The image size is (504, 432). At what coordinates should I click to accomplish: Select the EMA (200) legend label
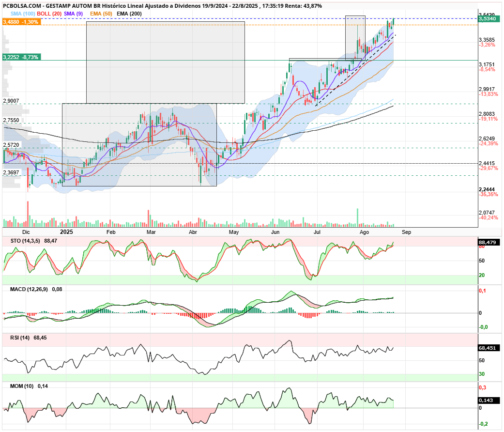(129, 14)
